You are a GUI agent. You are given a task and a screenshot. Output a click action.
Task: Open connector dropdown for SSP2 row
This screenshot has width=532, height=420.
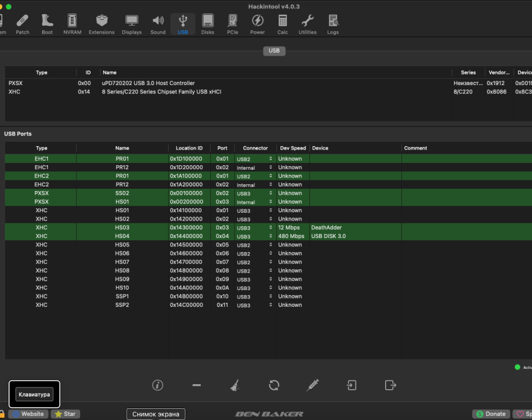point(270,305)
